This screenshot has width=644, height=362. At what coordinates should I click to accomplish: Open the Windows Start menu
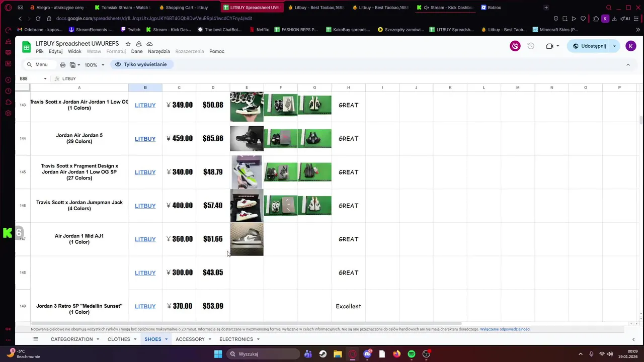click(x=218, y=354)
